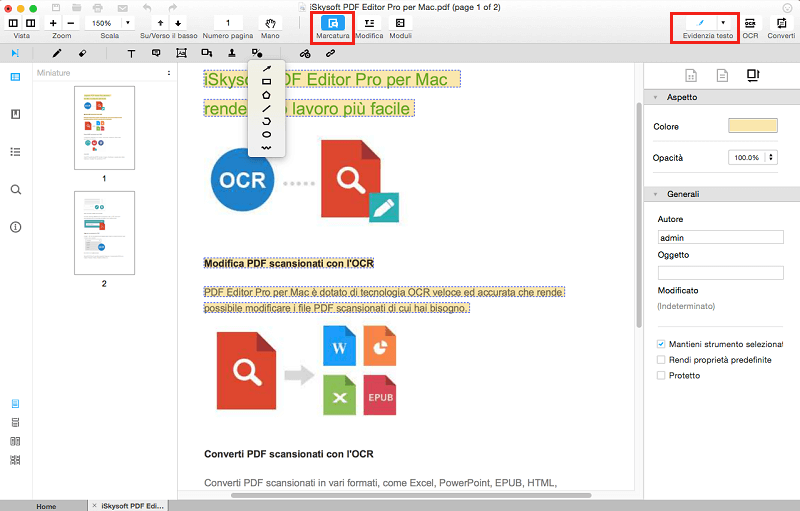Select the Marcatura markup tool
The image size is (800, 511).
333,23
